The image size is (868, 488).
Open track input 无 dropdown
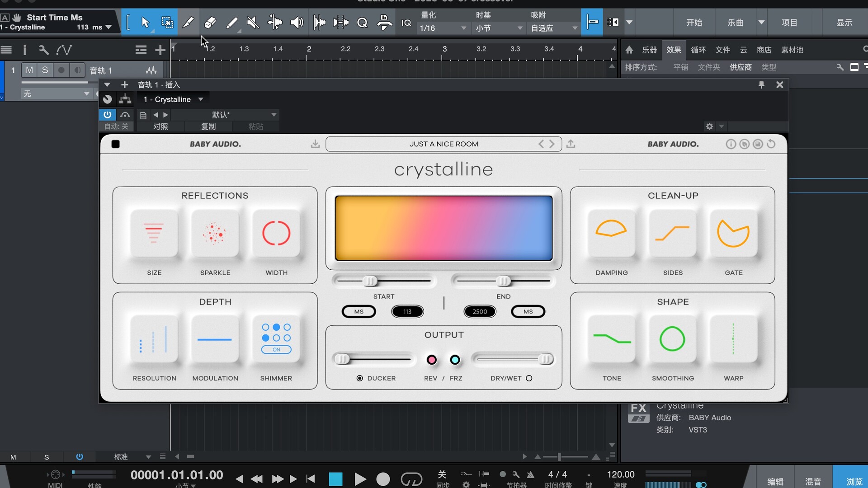pyautogui.click(x=57, y=94)
